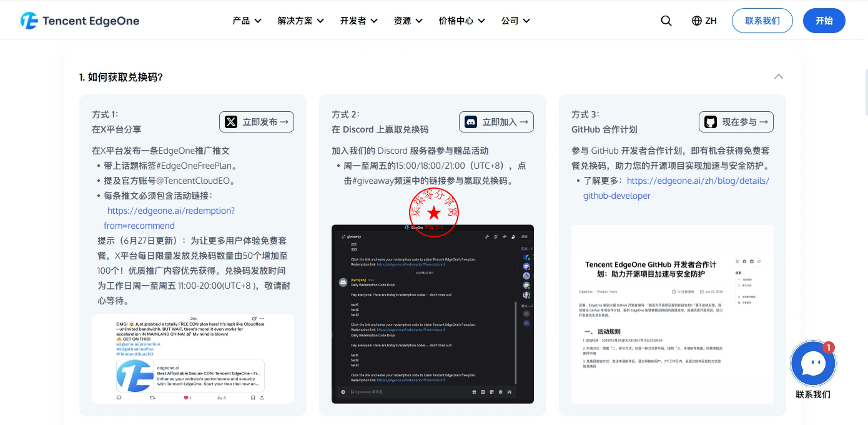This screenshot has height=425, width=868.
Task: Click the 联系我们 label under chat widget
Action: coord(813,394)
